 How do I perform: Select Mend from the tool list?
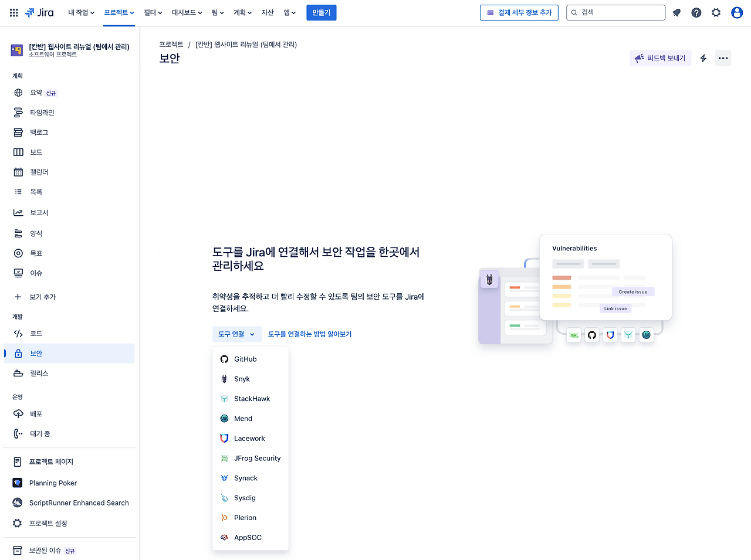pos(251,419)
